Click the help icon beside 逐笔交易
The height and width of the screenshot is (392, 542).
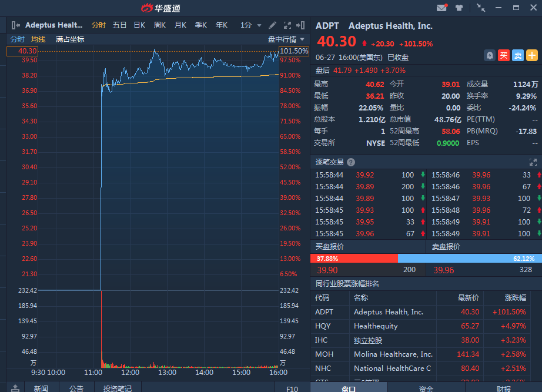(351, 162)
